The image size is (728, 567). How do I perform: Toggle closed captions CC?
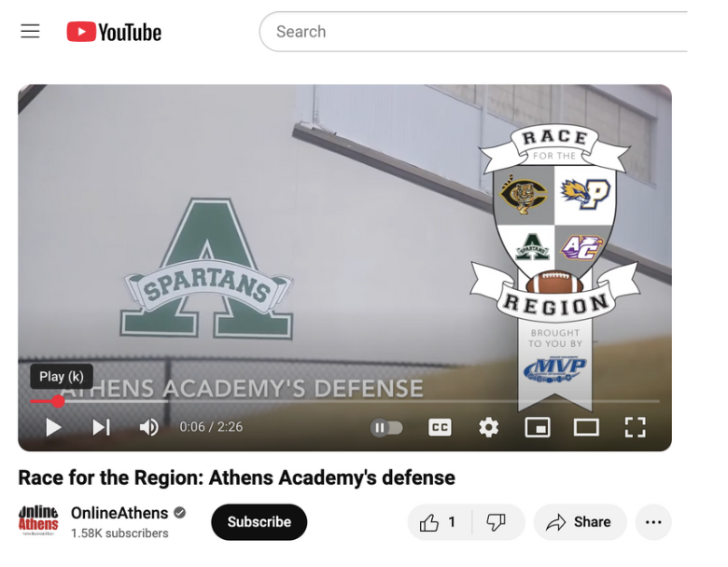click(x=440, y=427)
